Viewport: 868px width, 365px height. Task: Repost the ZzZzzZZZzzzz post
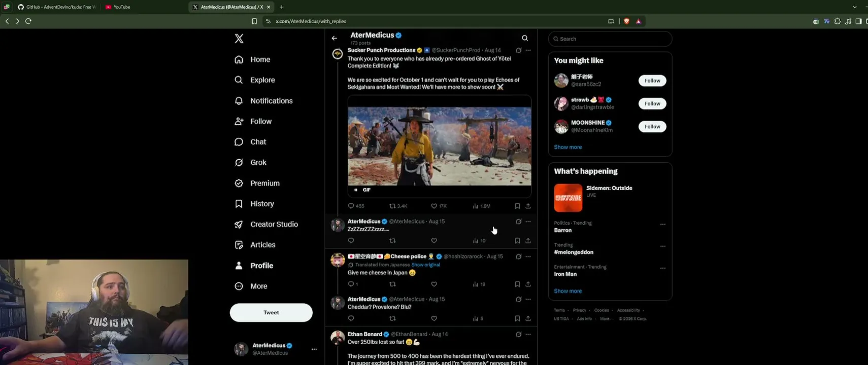point(392,241)
